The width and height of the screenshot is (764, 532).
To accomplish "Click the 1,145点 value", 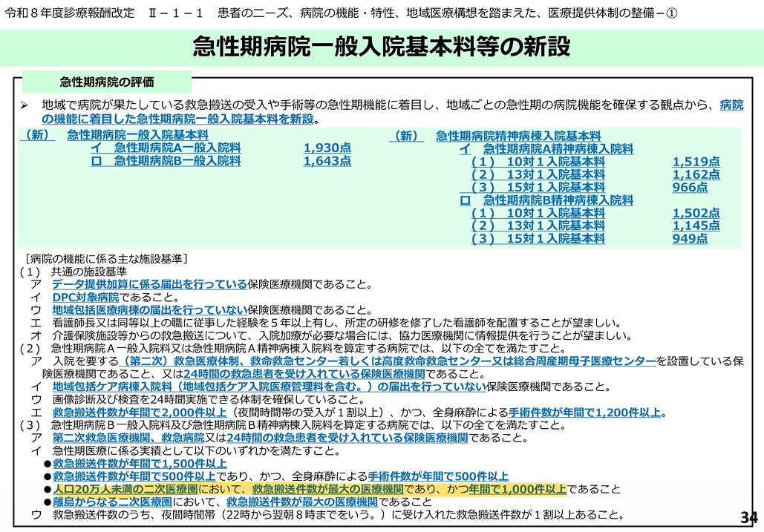I will click(x=696, y=226).
